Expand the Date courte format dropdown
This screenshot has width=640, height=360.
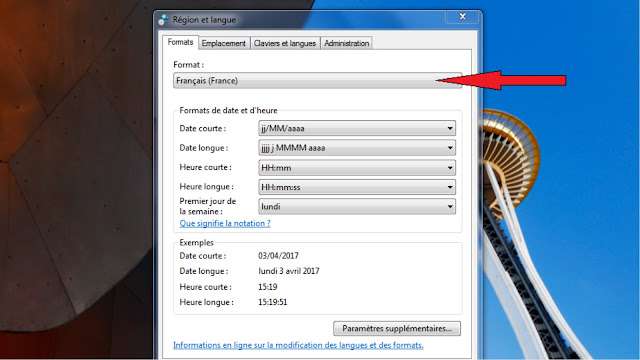point(357,128)
